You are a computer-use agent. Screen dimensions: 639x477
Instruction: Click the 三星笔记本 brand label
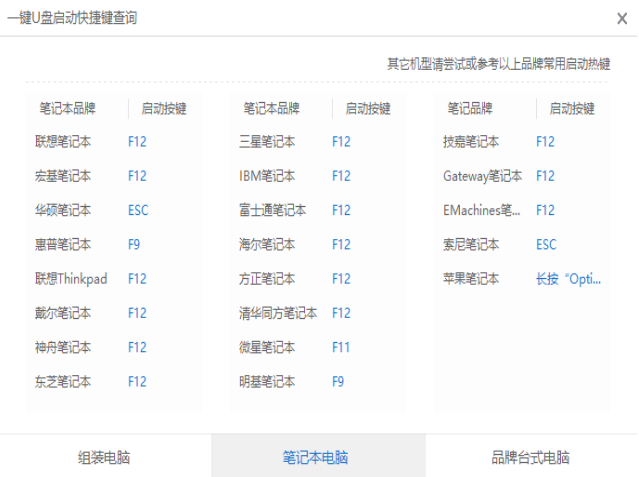coord(267,142)
